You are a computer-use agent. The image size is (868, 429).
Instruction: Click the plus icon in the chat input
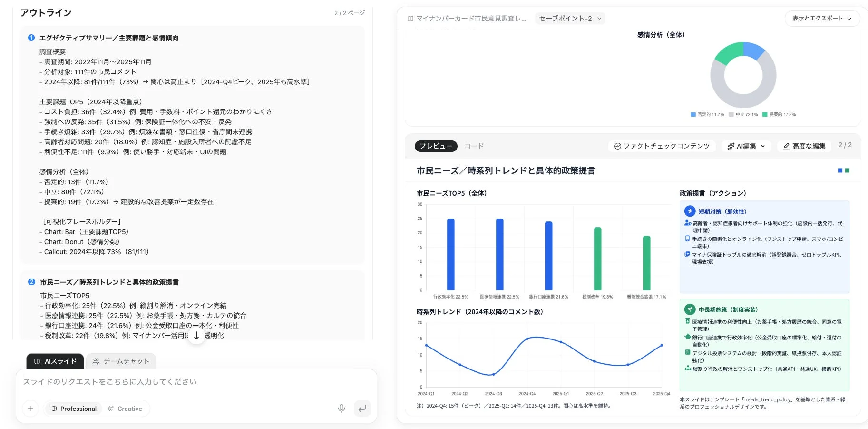click(x=30, y=409)
